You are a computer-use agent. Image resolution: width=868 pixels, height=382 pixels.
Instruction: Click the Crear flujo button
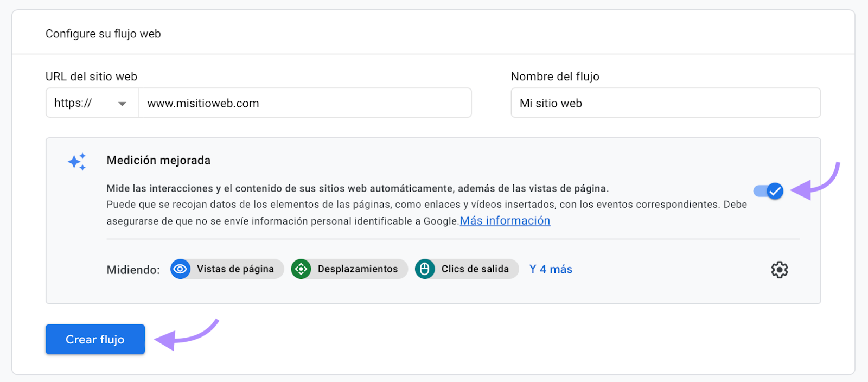click(x=95, y=339)
